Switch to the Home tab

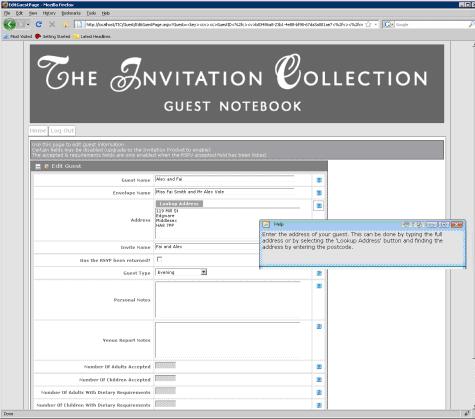(38, 131)
